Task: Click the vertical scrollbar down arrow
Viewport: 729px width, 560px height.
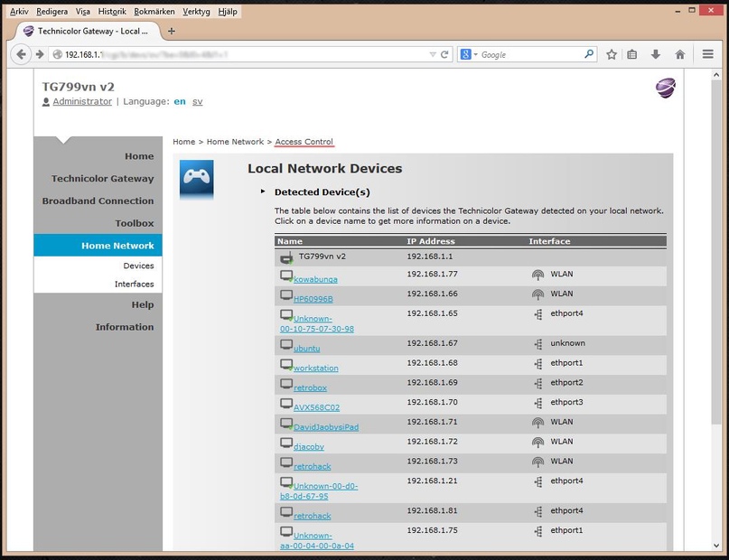Action: [716, 546]
